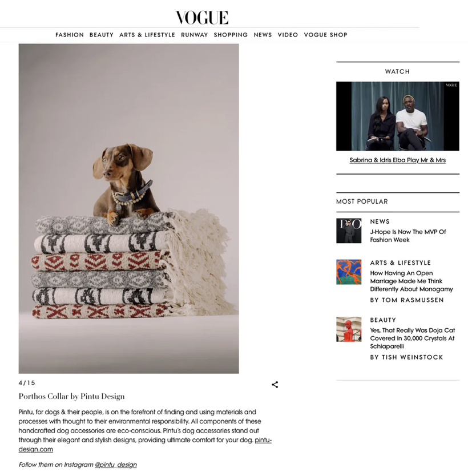This screenshot has height=476, width=468.
Task: Read Doja Cat 30,000 crystals article
Action: point(413,338)
